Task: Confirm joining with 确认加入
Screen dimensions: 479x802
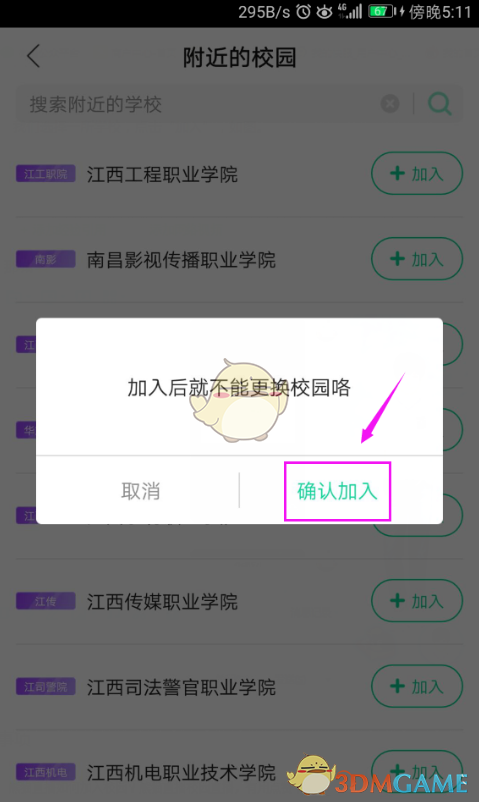Action: coord(337,492)
